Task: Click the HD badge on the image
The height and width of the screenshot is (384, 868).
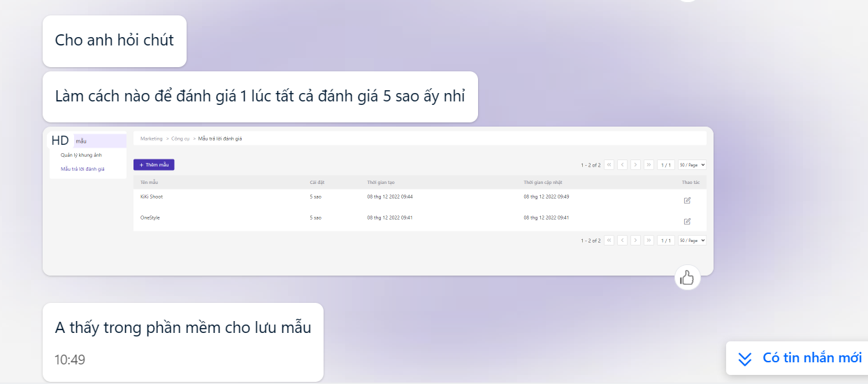Action: 60,140
